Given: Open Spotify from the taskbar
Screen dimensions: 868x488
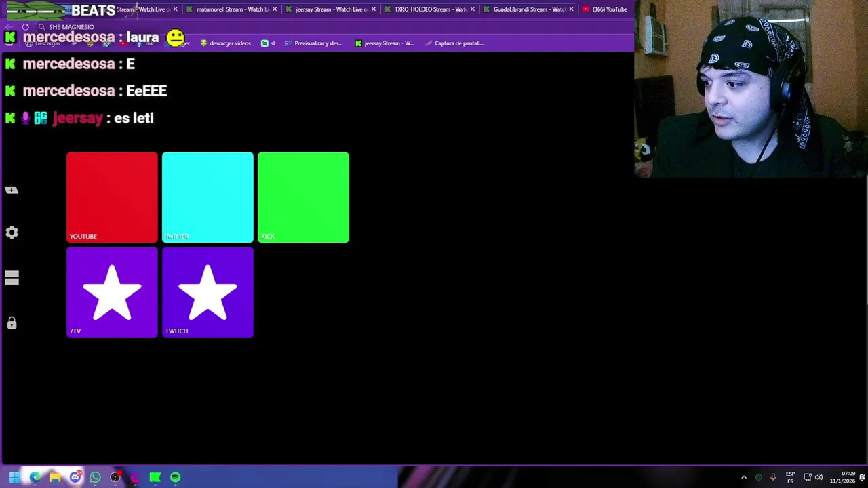Looking at the screenshot, I should (x=176, y=477).
